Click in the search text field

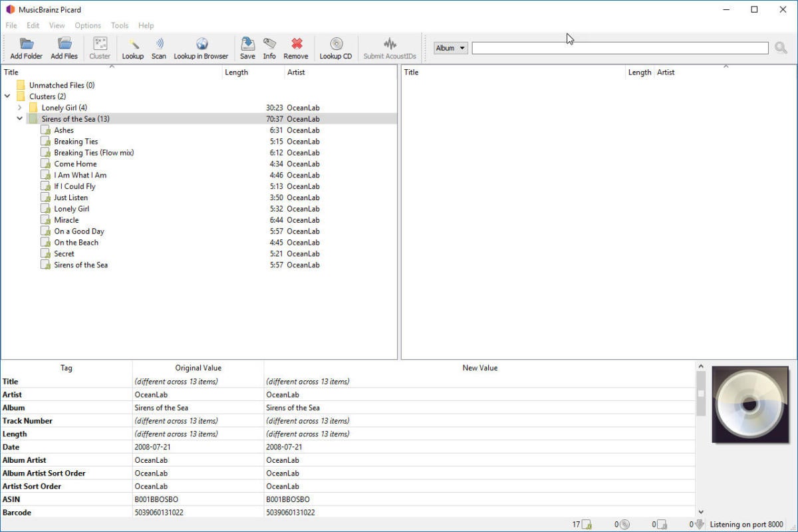(620, 48)
